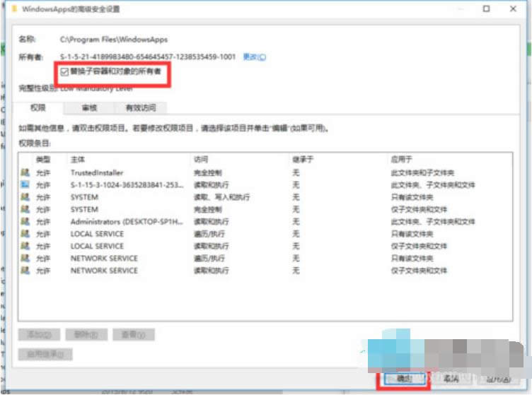
Task: Select the Administrators (DESKTOP-SP1H... principal
Action: click(x=127, y=222)
